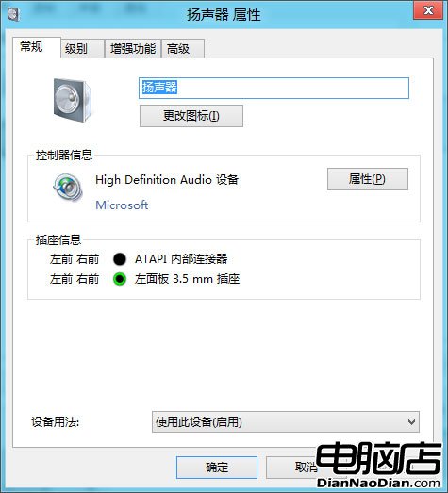Open the 使用此设备(启用) combo box

click(286, 422)
